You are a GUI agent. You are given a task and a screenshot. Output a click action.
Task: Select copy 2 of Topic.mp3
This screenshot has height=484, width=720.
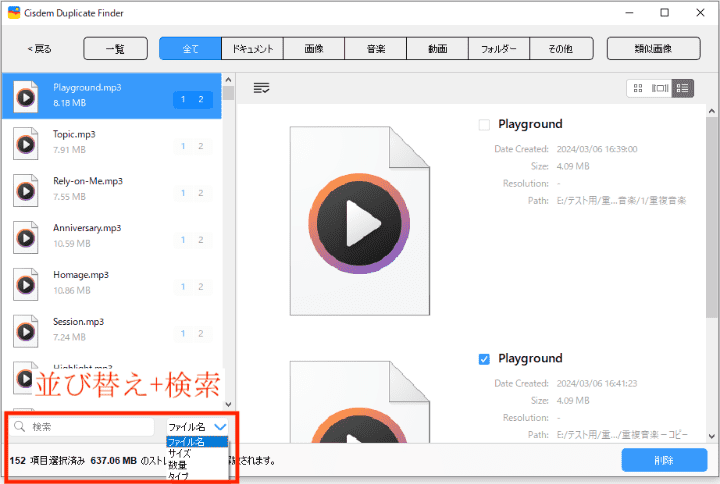point(201,146)
